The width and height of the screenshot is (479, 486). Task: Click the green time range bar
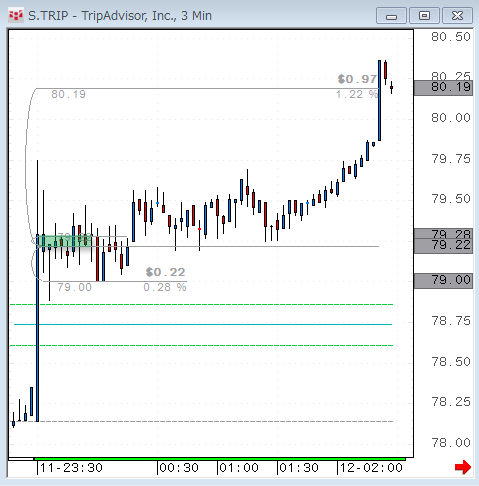tap(220, 459)
